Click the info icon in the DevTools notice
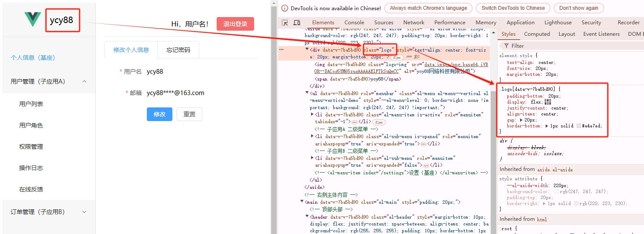The image size is (644, 234). 284,8
